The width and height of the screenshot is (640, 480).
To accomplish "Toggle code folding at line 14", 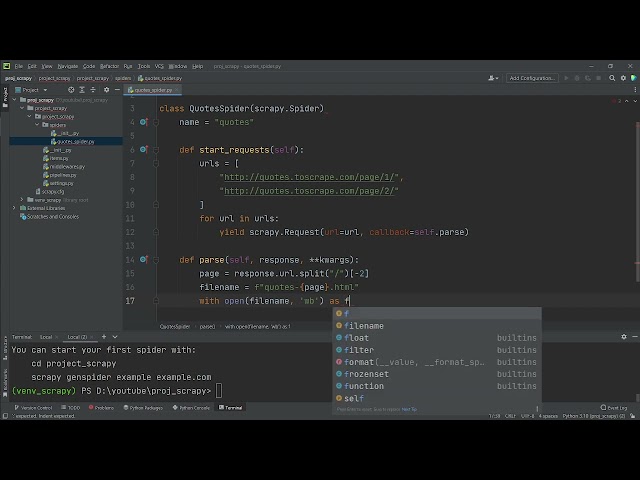I will click(x=156, y=260).
